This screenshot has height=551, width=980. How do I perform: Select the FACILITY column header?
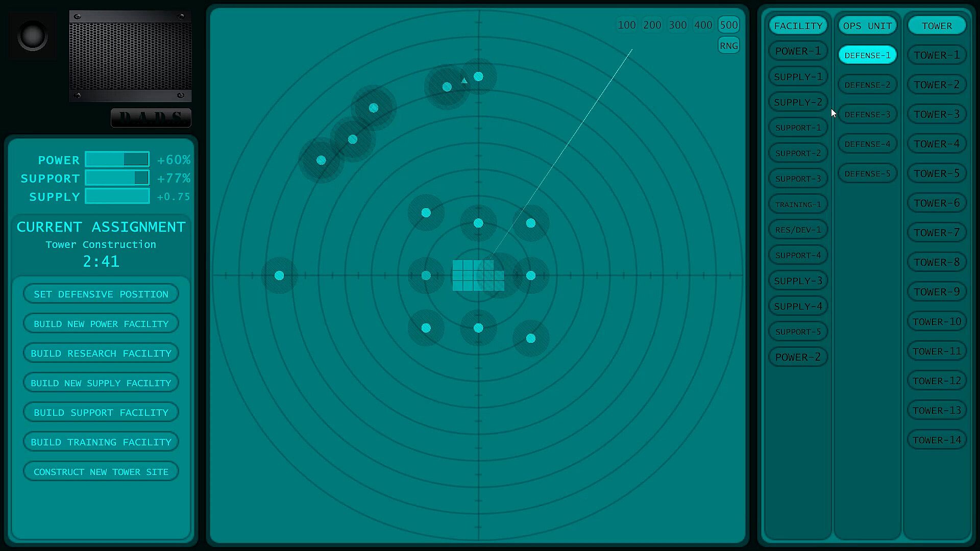[798, 26]
